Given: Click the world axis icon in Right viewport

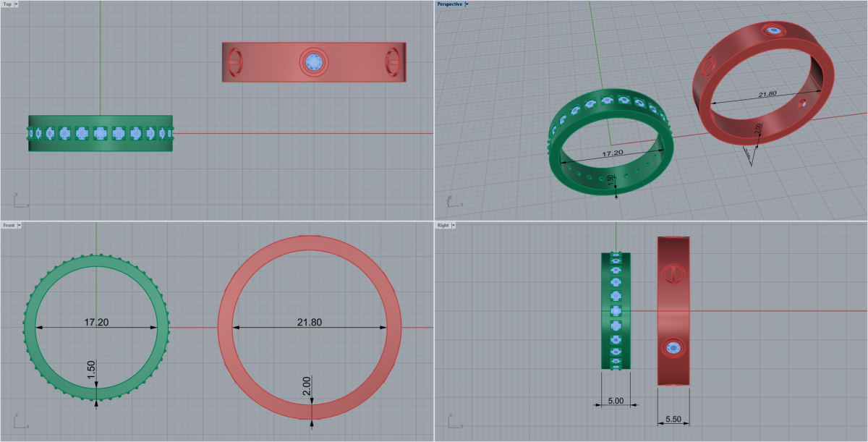Looking at the screenshot, I should click(x=451, y=421).
